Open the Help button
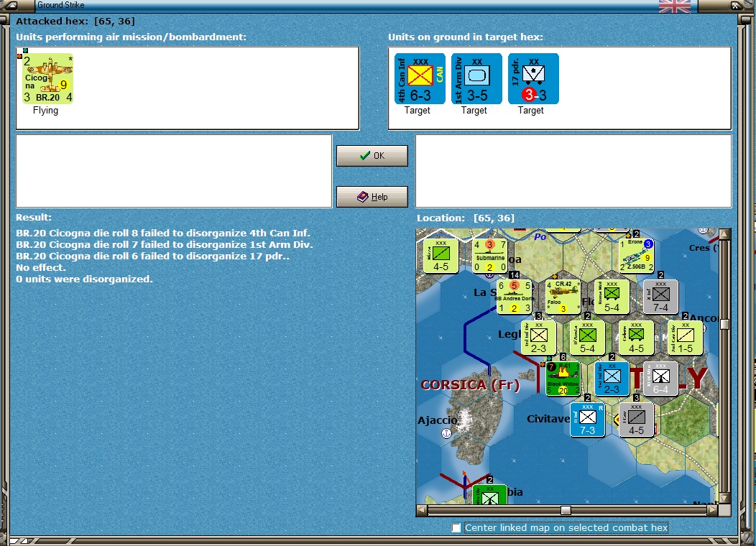The image size is (756, 546). pyautogui.click(x=372, y=197)
